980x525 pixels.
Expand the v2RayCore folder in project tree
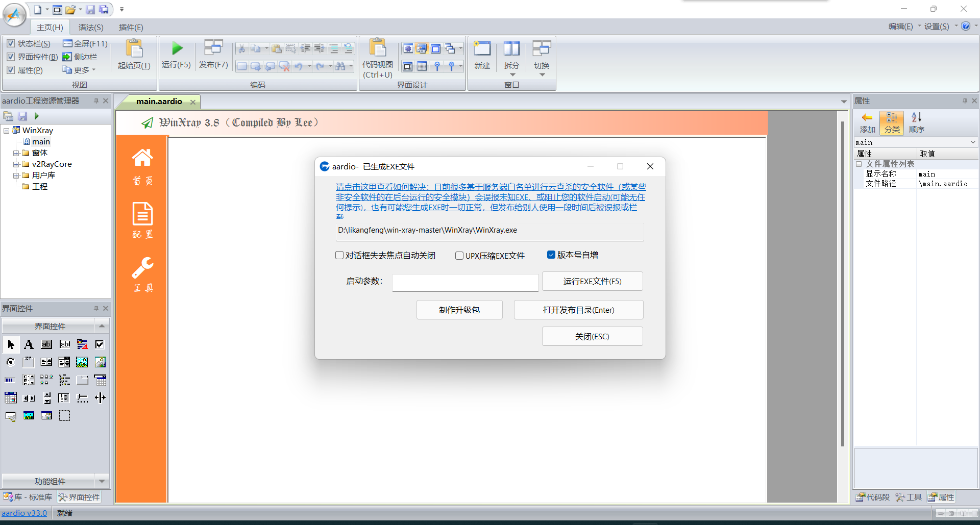tap(16, 164)
